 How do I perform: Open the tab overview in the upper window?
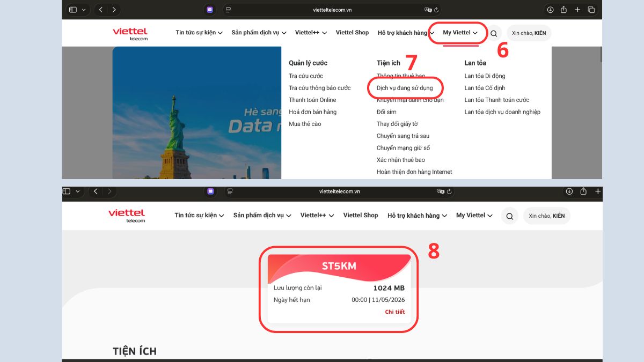(591, 10)
